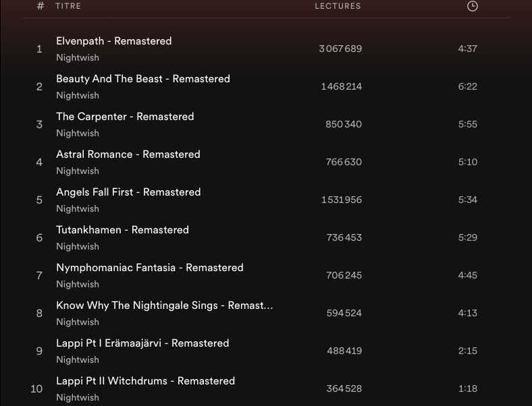Click the clock duration column icon
532x406 pixels.
coord(472,6)
